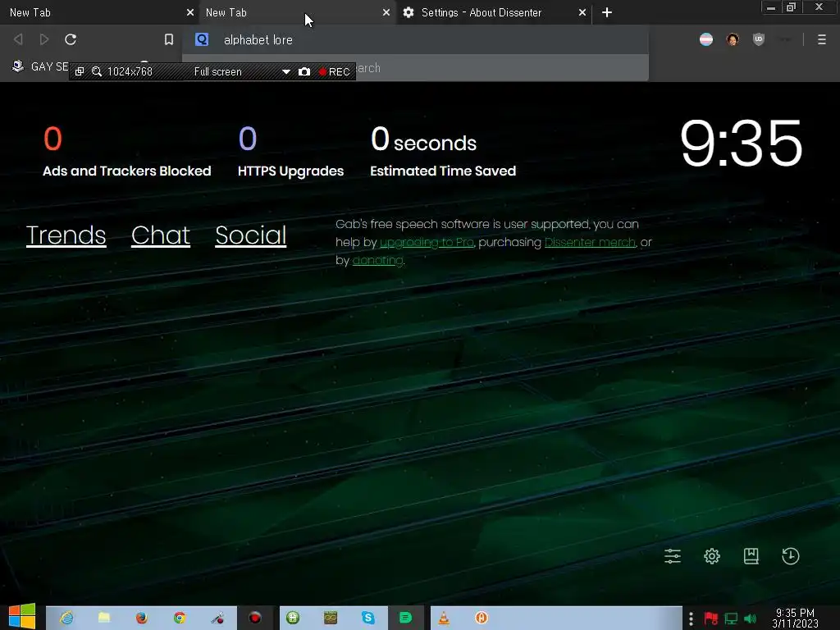Screen dimensions: 840x630
Task: Open the red record app in taskbar
Action: [255, 618]
